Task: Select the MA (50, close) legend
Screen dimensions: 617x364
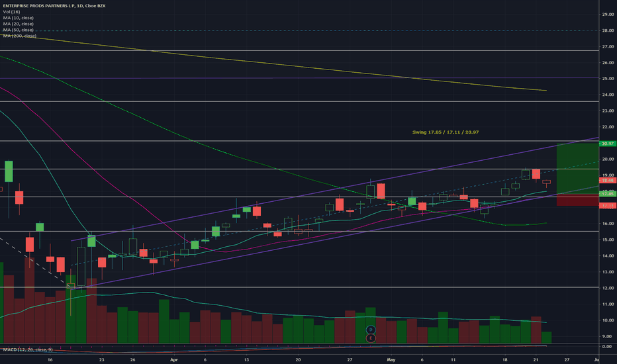Action: click(18, 30)
